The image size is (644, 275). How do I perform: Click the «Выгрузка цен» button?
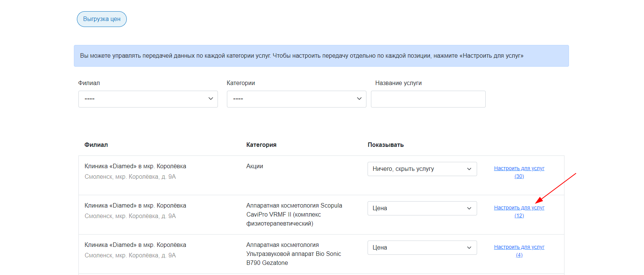coord(102,19)
